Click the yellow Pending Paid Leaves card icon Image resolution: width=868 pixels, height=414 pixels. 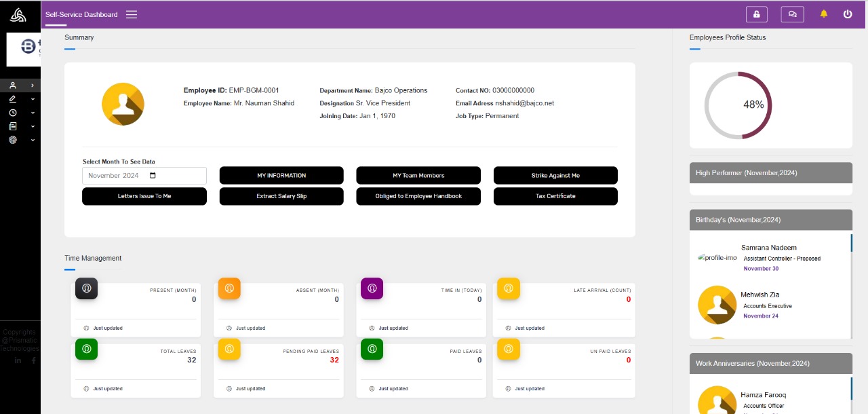(229, 349)
